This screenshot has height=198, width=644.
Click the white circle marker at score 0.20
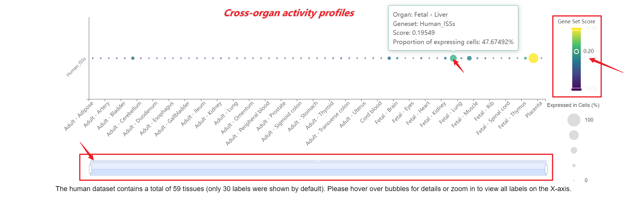point(576,52)
